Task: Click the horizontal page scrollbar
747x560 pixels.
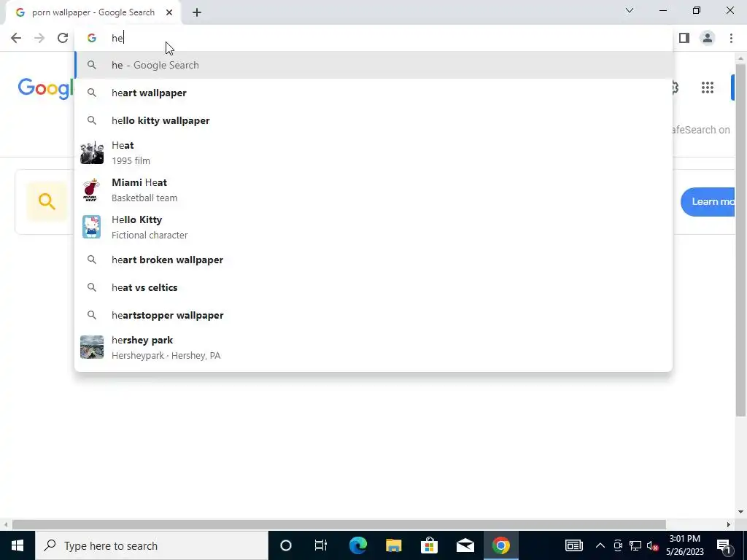Action: click(338, 524)
